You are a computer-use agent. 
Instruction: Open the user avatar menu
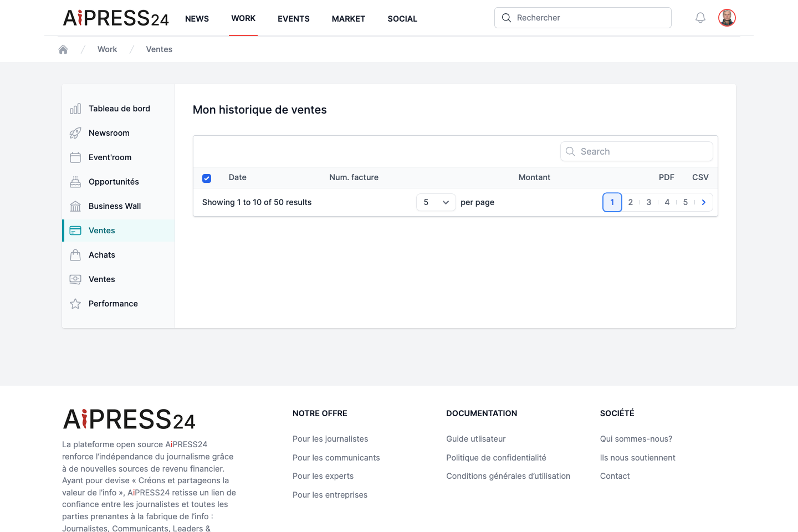click(x=727, y=18)
